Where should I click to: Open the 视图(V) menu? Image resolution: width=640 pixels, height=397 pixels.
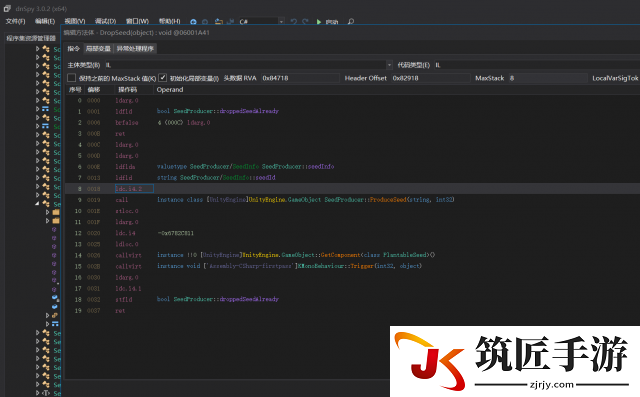click(75, 21)
